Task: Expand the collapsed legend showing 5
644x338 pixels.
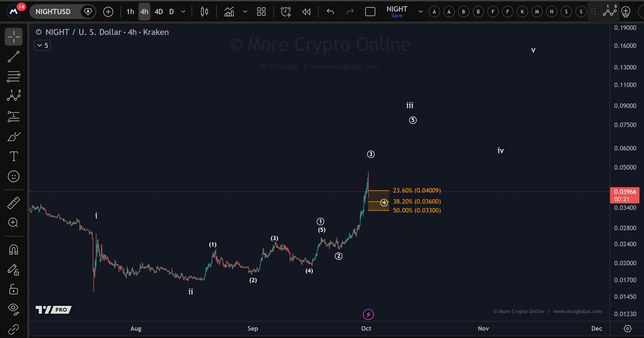Action: click(x=42, y=46)
